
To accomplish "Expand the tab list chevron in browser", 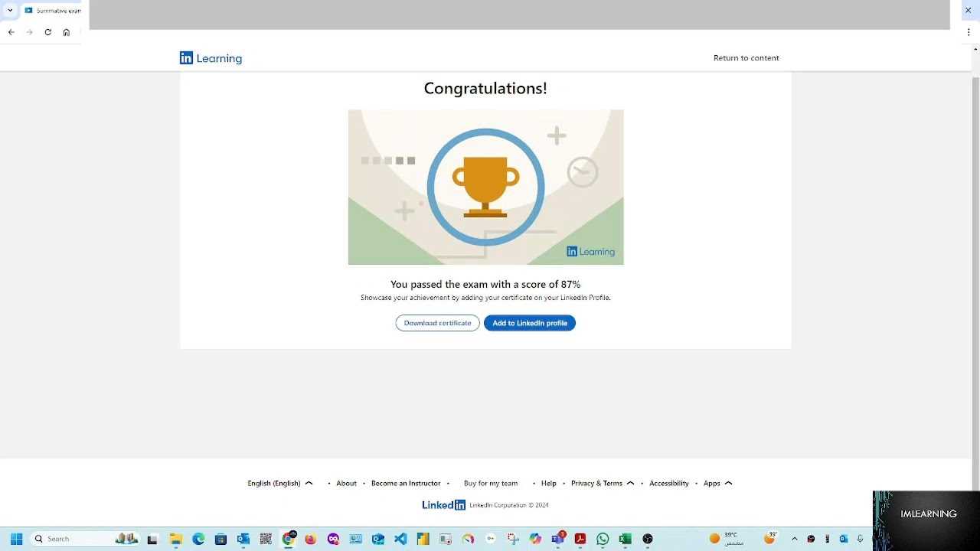I will [10, 10].
